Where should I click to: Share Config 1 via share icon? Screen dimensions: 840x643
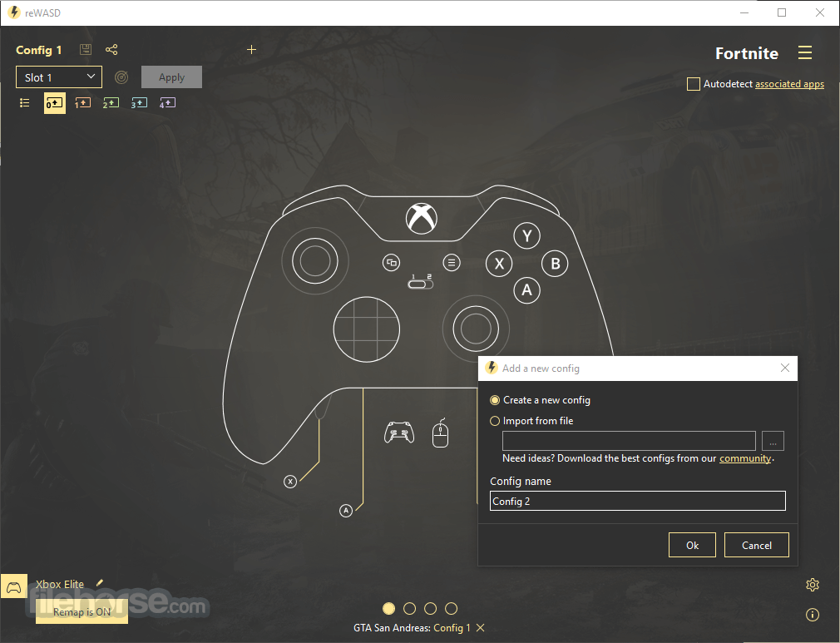(111, 50)
